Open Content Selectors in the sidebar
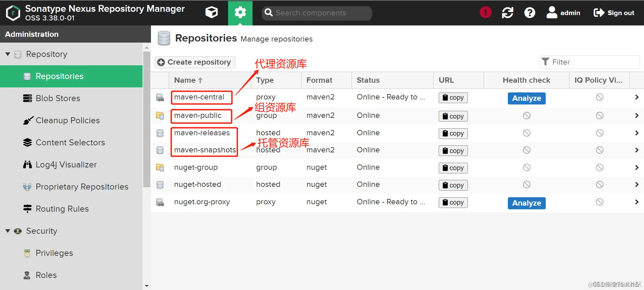 pos(71,143)
